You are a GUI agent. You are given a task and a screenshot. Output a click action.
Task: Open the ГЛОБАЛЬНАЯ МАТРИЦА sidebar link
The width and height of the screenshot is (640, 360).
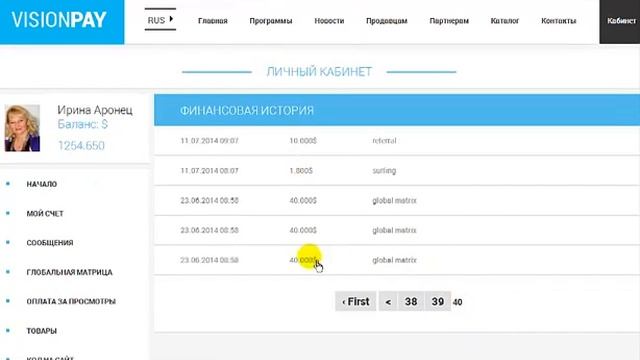69,272
